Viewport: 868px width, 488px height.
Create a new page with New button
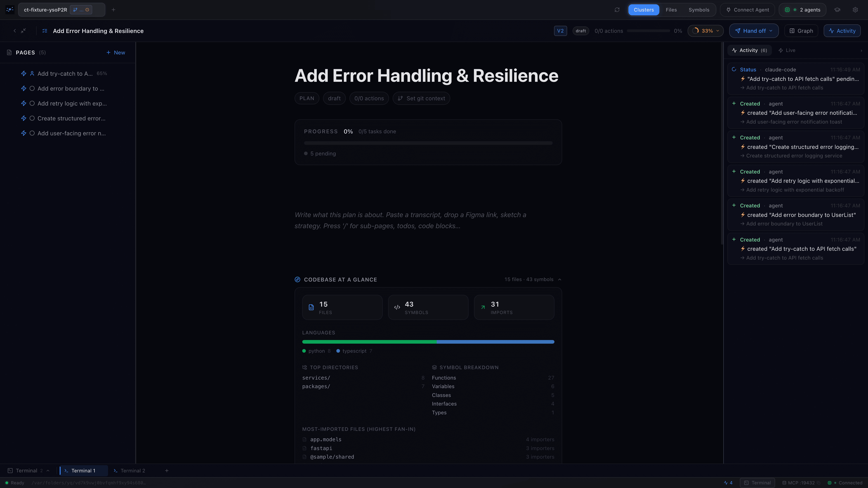(x=116, y=53)
